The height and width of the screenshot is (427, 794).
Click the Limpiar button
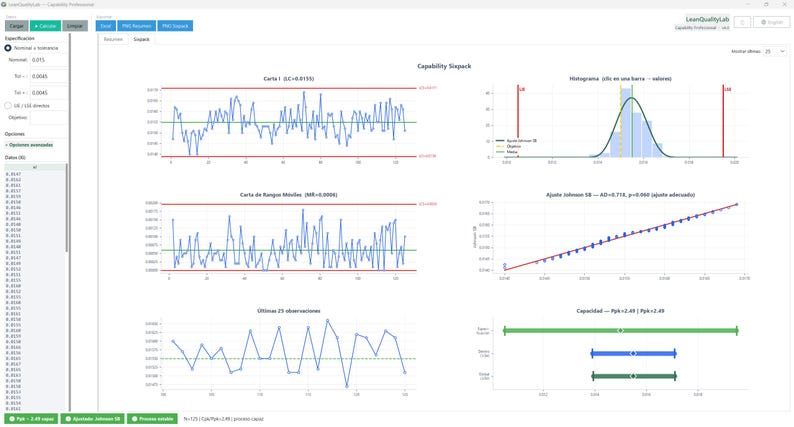point(75,26)
